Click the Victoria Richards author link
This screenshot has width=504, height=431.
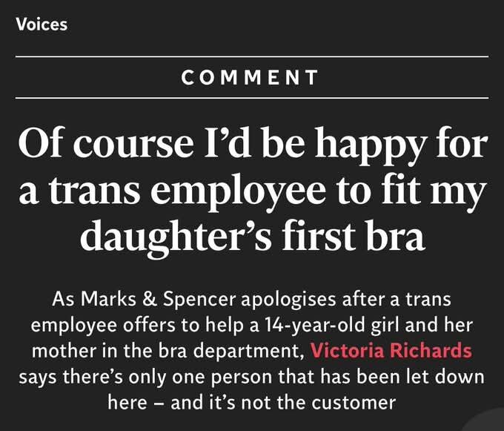[x=392, y=349]
